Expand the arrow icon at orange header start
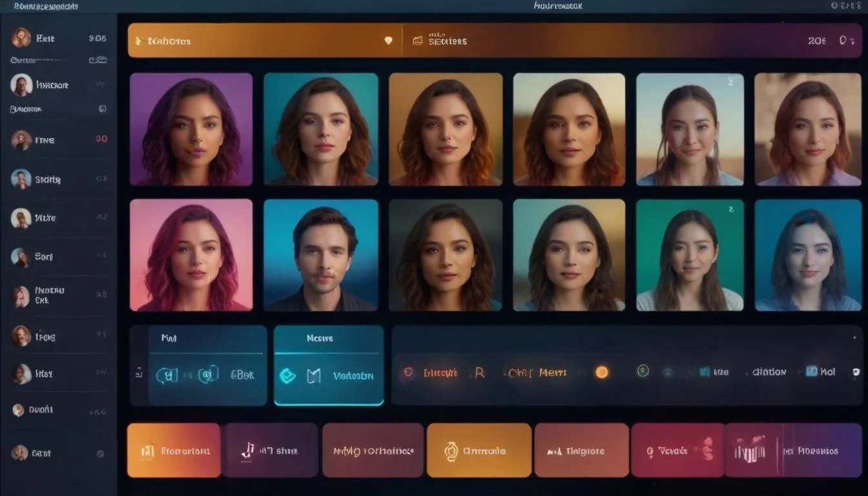 point(137,41)
